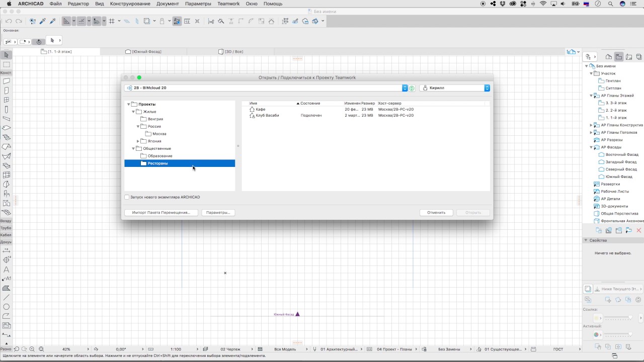Collapse the Жилые folder
Screen dimensions: 644x362
pyautogui.click(x=133, y=112)
